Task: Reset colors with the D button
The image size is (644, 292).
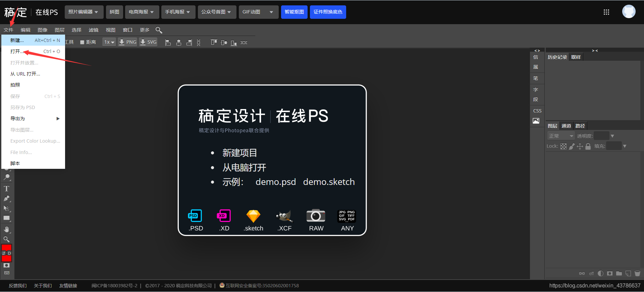Action: click(9, 253)
